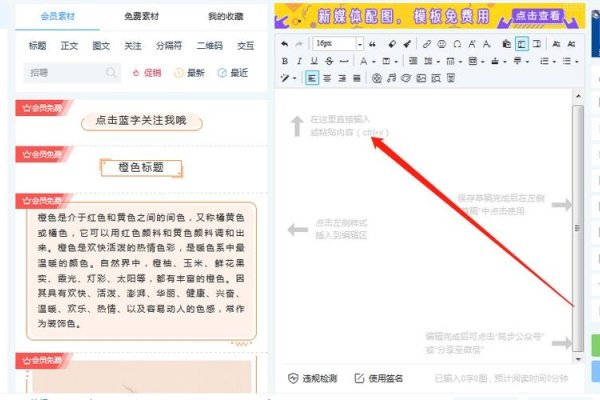The height and width of the screenshot is (400, 600).
Task: Undo the last edit
Action: 284,44
